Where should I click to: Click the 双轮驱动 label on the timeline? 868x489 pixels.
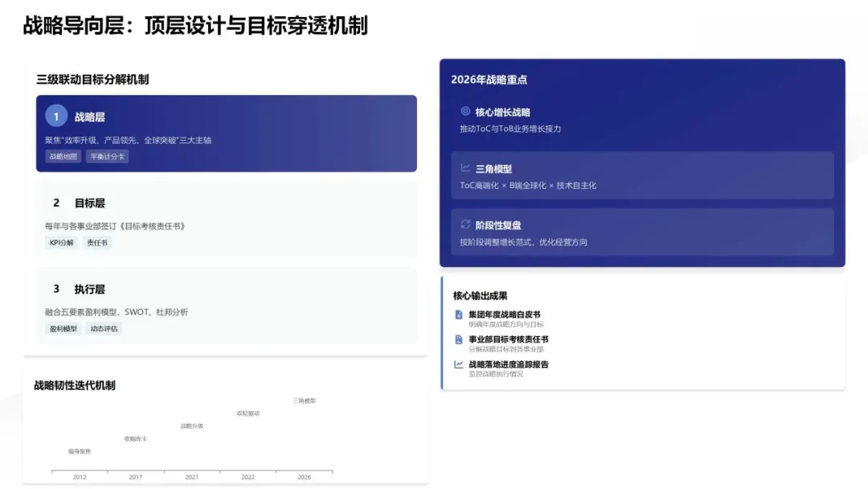coord(248,413)
